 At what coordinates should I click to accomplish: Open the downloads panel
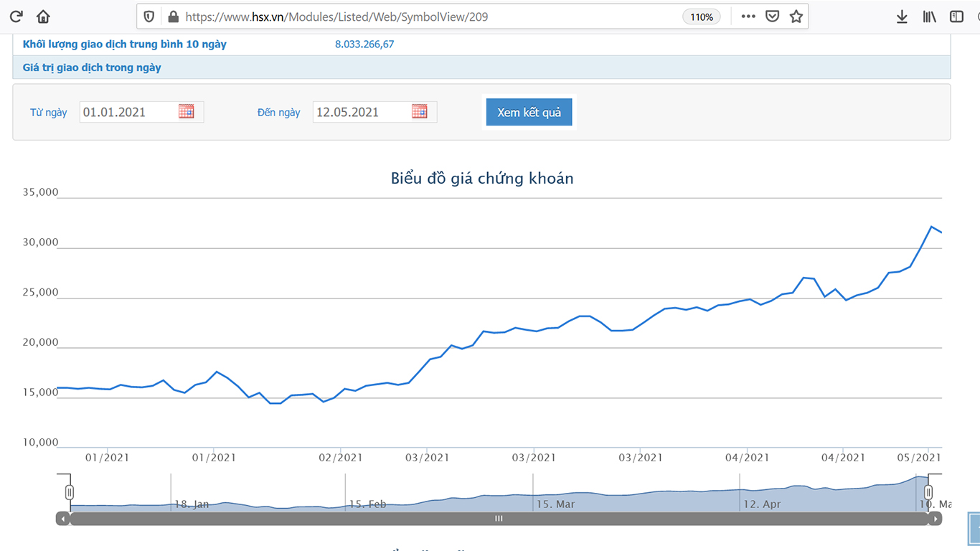pos(902,17)
